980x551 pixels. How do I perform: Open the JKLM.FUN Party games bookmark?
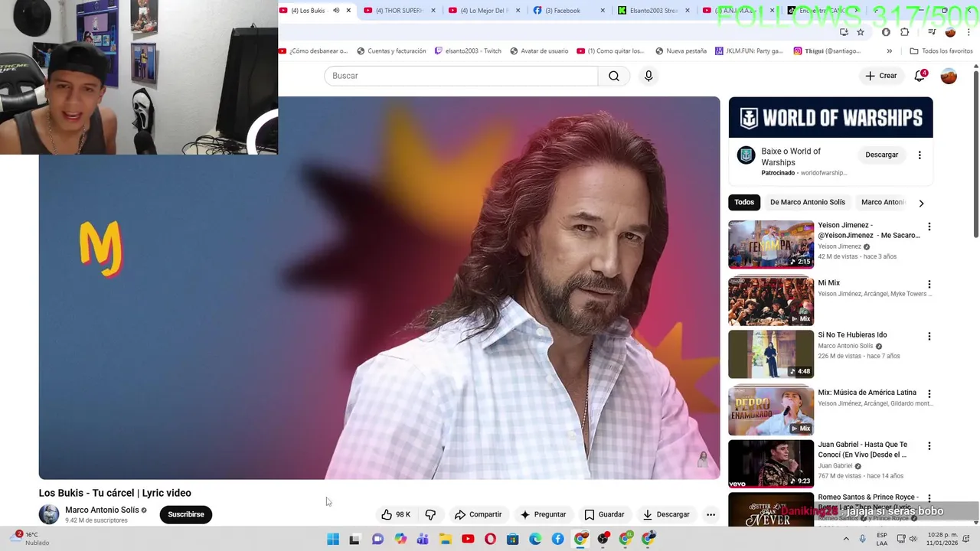(749, 51)
